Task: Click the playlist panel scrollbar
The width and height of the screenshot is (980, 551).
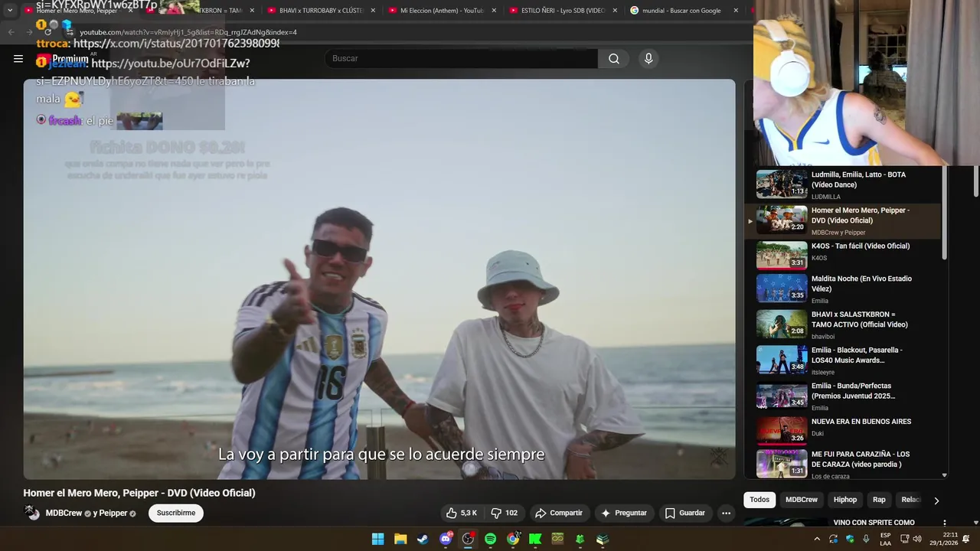Action: pos(945,214)
